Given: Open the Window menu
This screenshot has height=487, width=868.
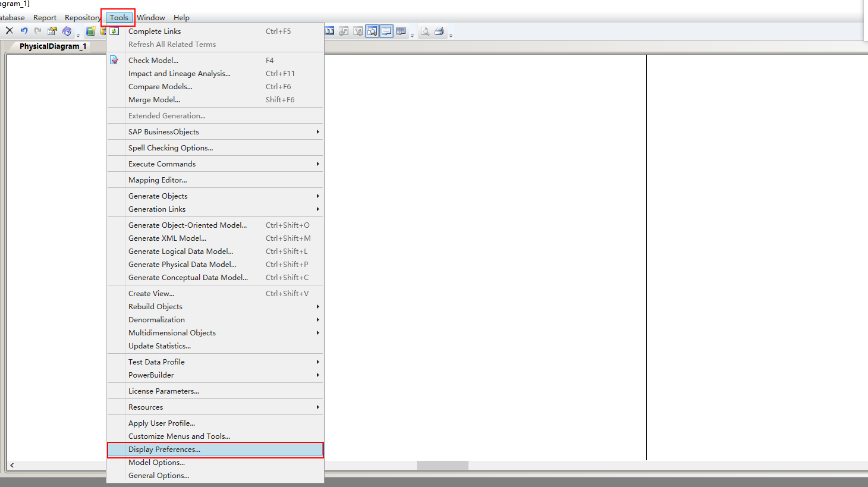Looking at the screenshot, I should [151, 18].
